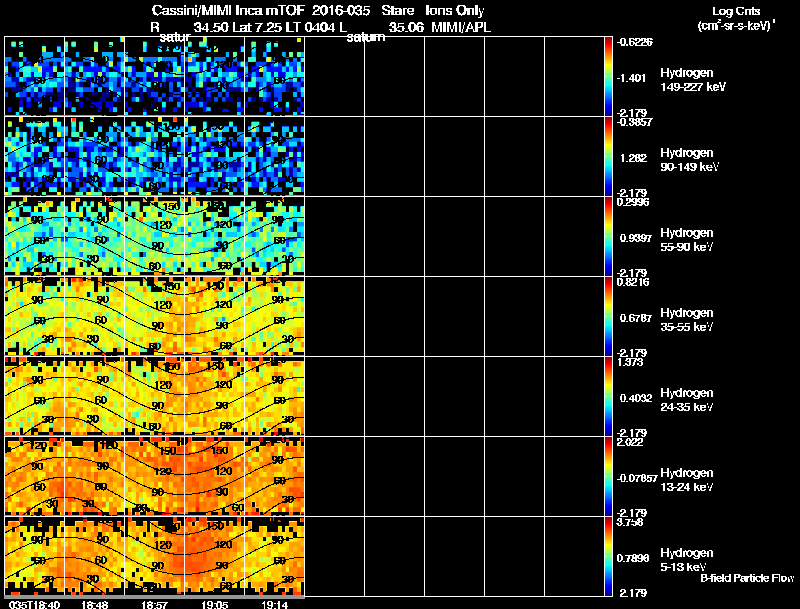The image size is (800, 609).
Task: Click the Hydrogen 5-13 keV label
Action: pos(687,560)
